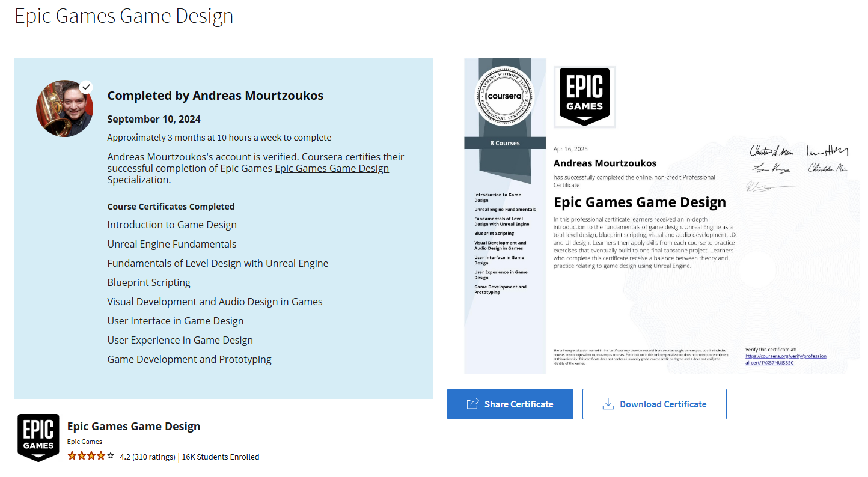Viewport: 868px width, 477px height.
Task: Click "Fundamentals of Level Design with Unreal Engine" in the blue list
Action: click(x=218, y=263)
